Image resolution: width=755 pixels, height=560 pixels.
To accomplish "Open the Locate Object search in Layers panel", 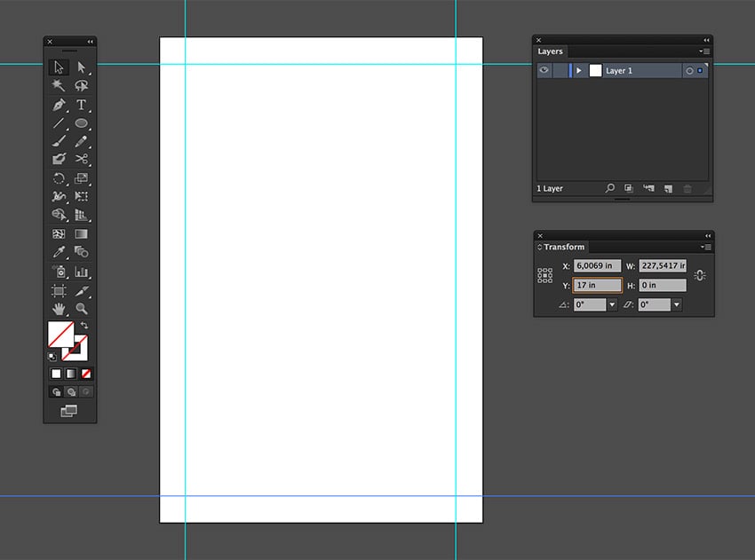I will click(609, 188).
